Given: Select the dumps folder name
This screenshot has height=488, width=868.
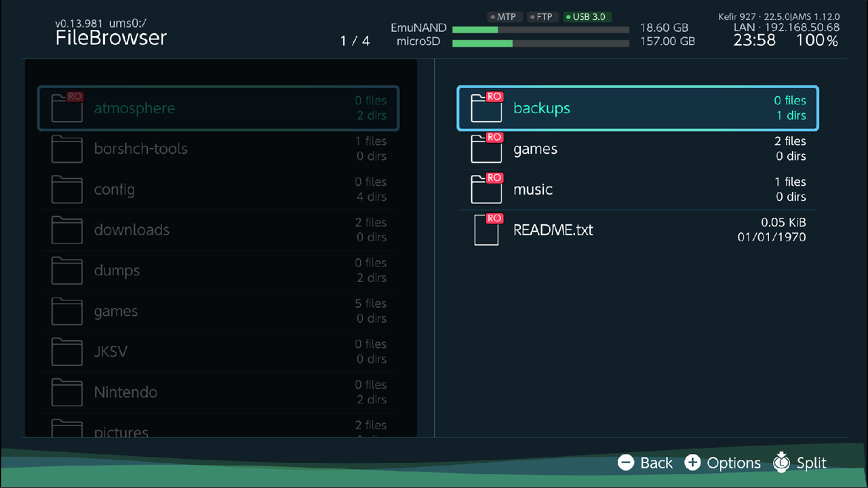Looking at the screenshot, I should click(117, 271).
